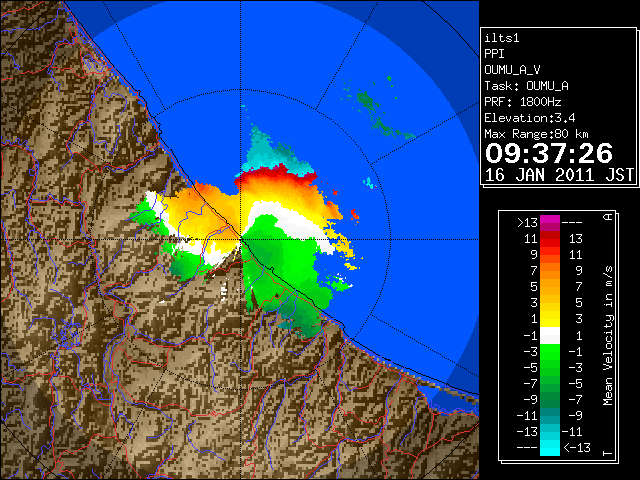Pick the teal band on velocity color bar

tap(550, 416)
